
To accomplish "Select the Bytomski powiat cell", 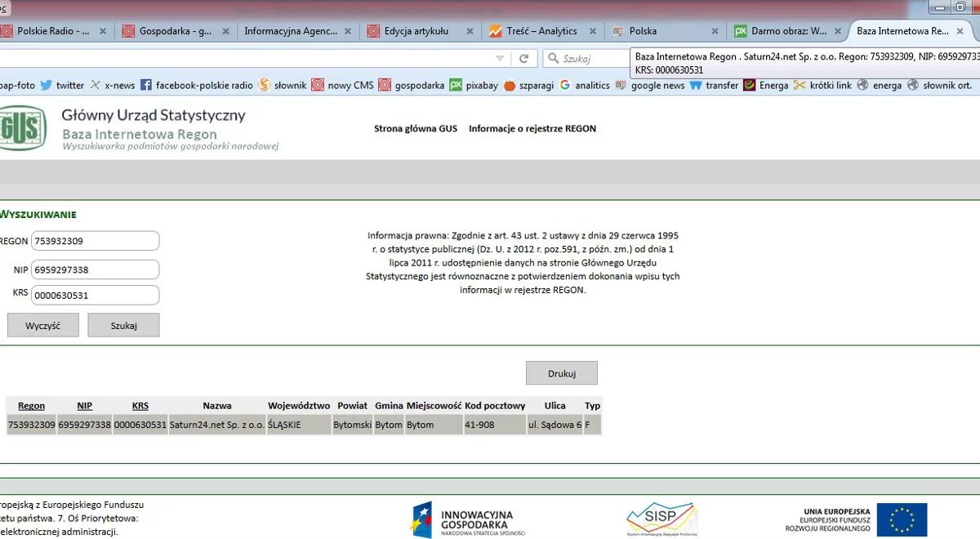I will click(x=353, y=425).
